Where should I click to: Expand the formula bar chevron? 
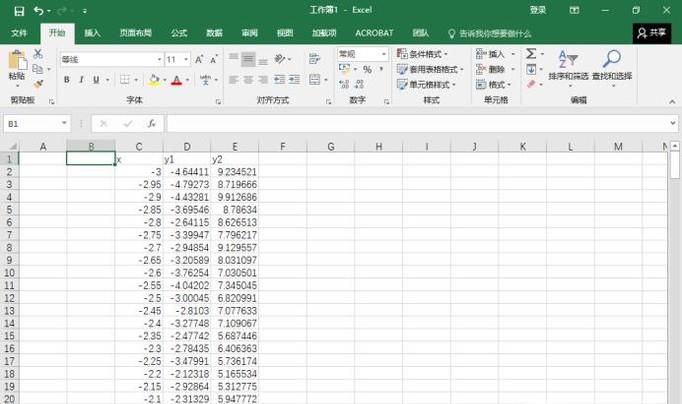coord(672,124)
